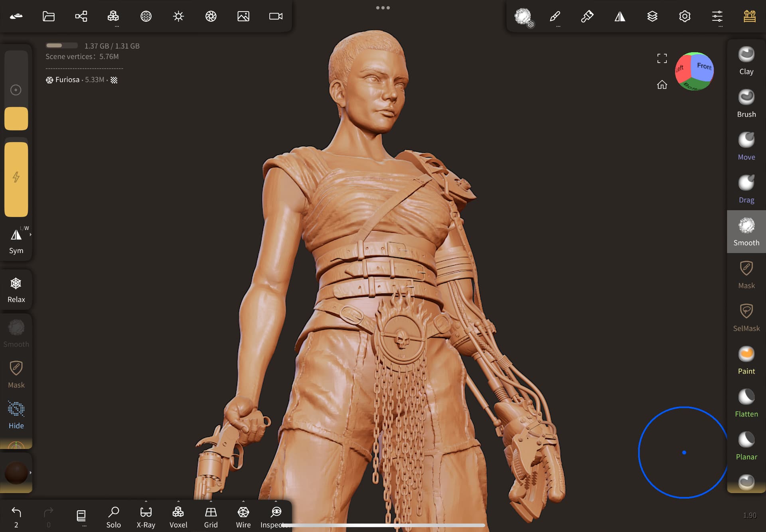Toggle X-Ray view
This screenshot has height=532, width=766.
146,517
